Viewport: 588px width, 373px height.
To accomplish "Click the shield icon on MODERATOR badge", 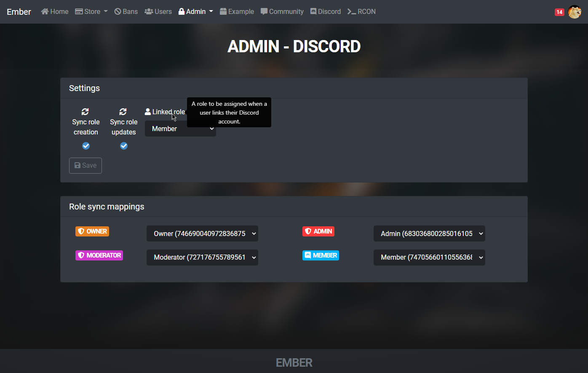I will pos(81,255).
